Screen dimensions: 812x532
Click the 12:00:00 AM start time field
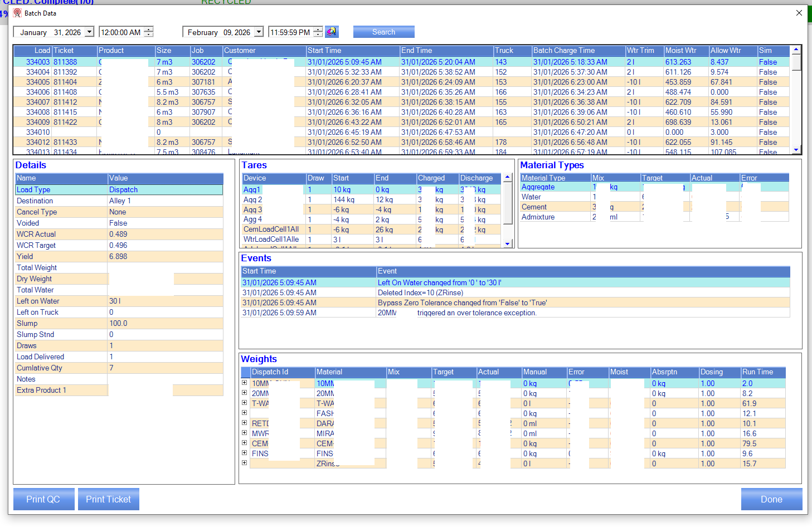[x=121, y=32]
